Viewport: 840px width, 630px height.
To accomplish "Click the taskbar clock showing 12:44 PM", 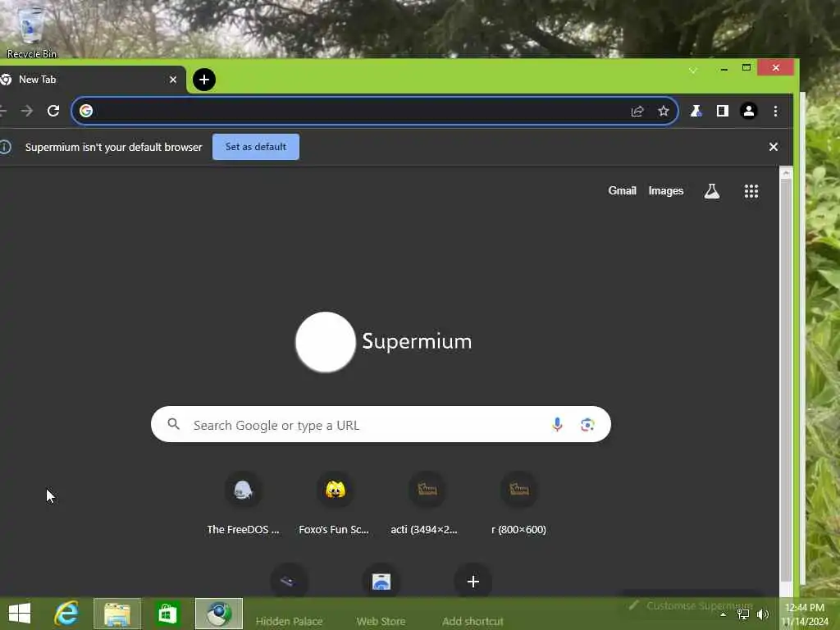I will 805,614.
